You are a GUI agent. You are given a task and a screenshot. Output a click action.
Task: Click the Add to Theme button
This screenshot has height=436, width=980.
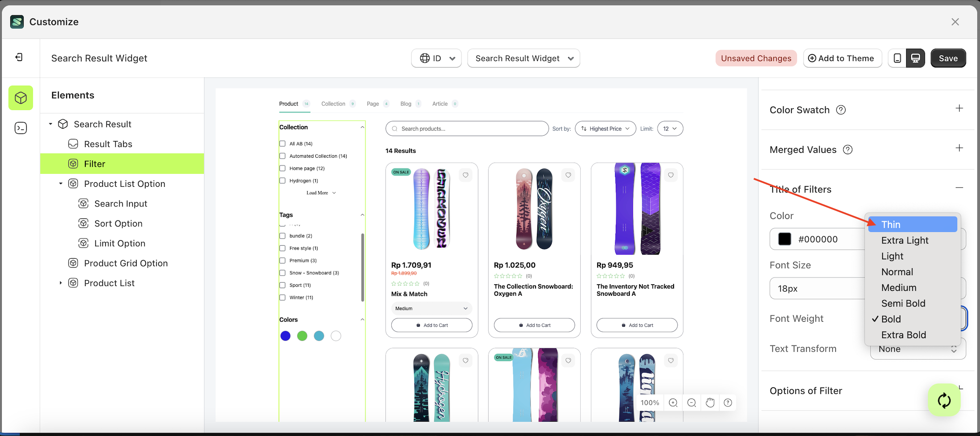click(842, 58)
